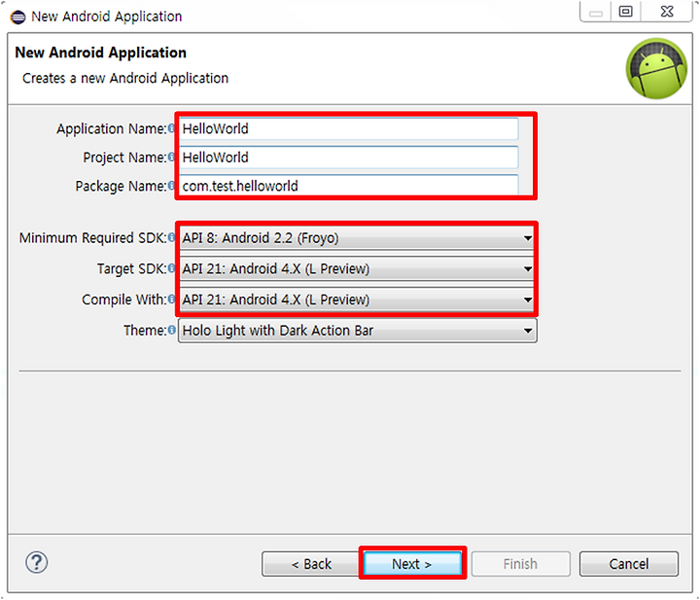
Task: Click the info icon beside Compile With
Action: (x=171, y=300)
